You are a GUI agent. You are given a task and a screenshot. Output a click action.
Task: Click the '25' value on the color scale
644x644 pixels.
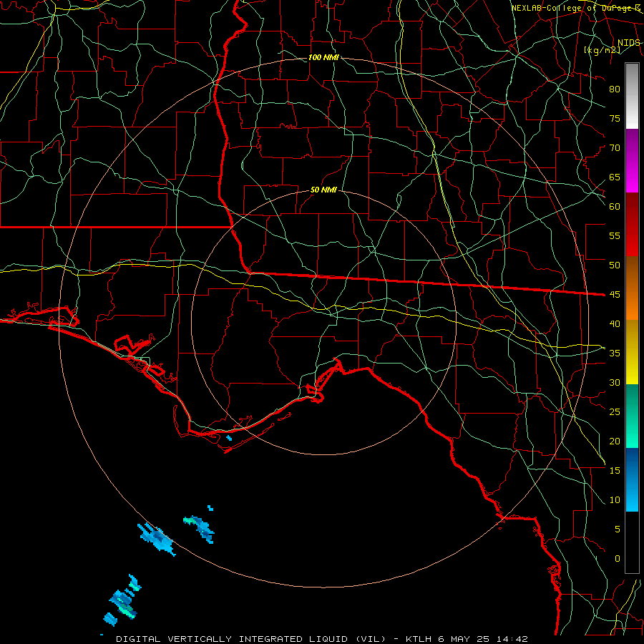coord(615,411)
